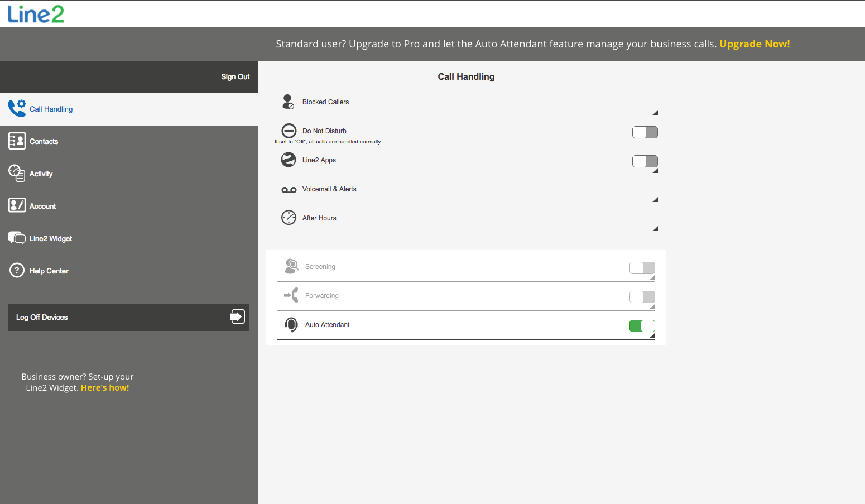Viewport: 865px width, 504px height.
Task: Open the Contacts sidebar menu
Action: 44,142
